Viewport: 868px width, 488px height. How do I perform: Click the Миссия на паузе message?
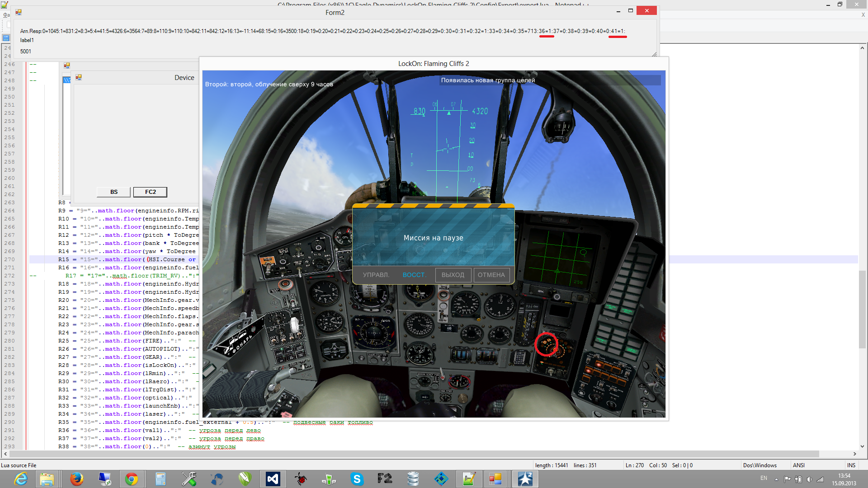click(433, 238)
